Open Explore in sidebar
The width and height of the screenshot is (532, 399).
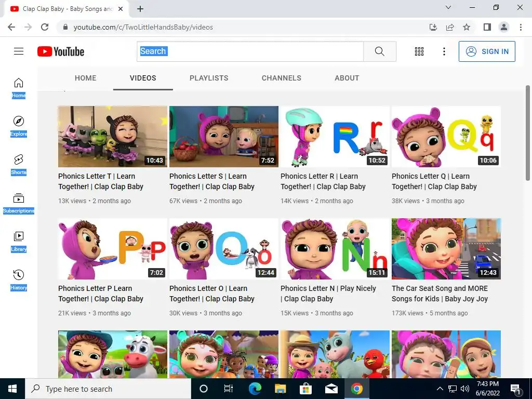point(19,126)
